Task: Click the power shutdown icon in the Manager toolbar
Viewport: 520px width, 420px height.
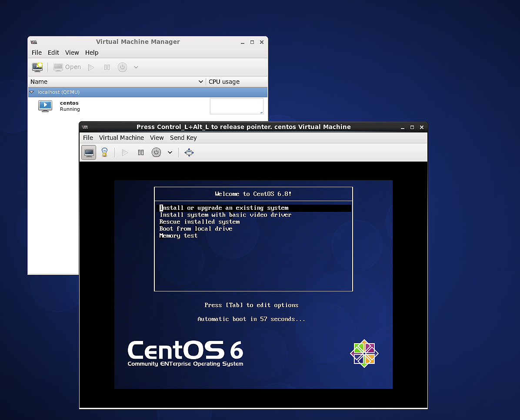Action: [123, 67]
